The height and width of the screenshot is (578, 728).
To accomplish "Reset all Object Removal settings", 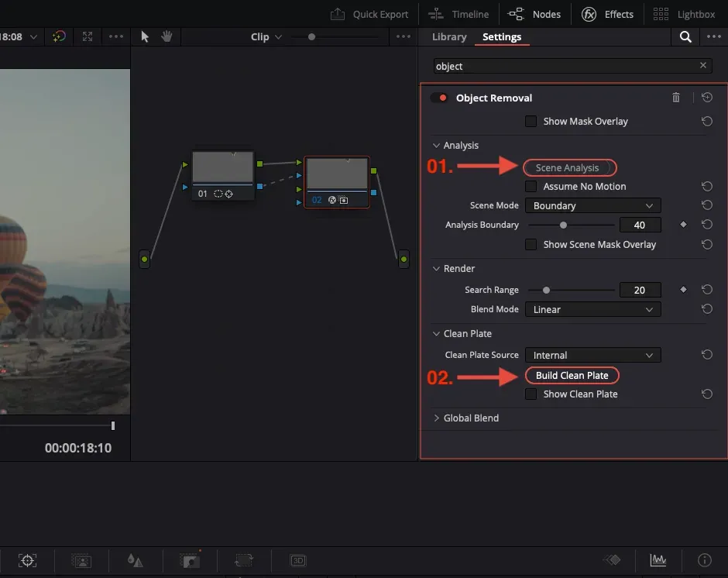I will (706, 97).
